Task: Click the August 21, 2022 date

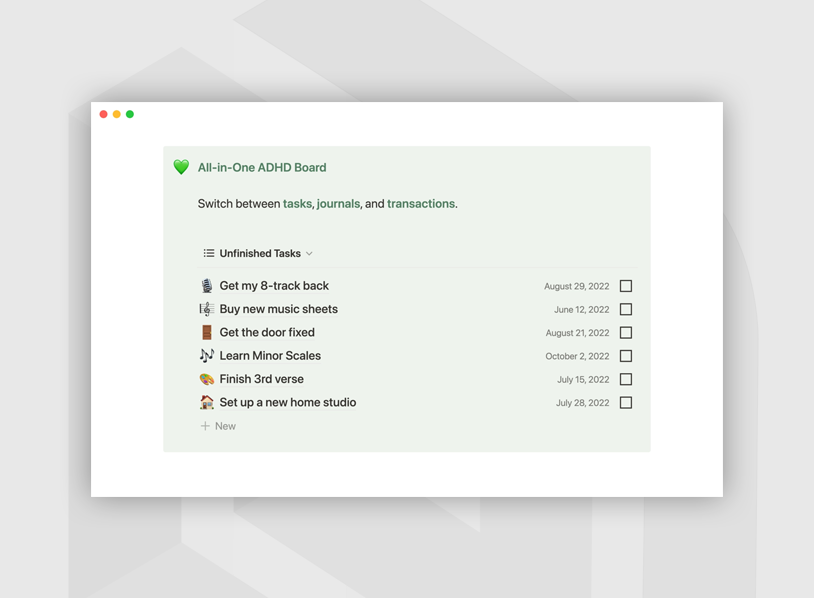Action: [577, 333]
